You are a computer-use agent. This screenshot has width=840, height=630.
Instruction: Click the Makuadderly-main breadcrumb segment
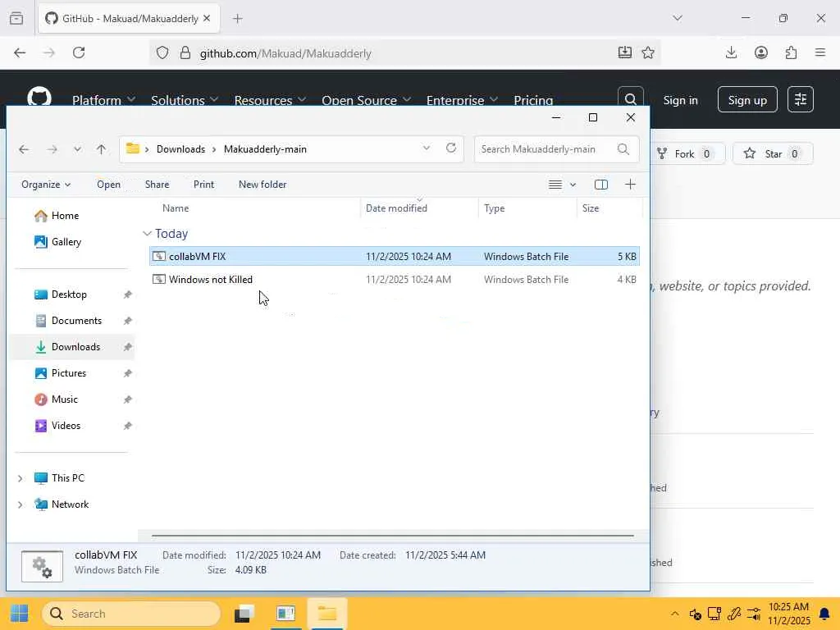(265, 149)
